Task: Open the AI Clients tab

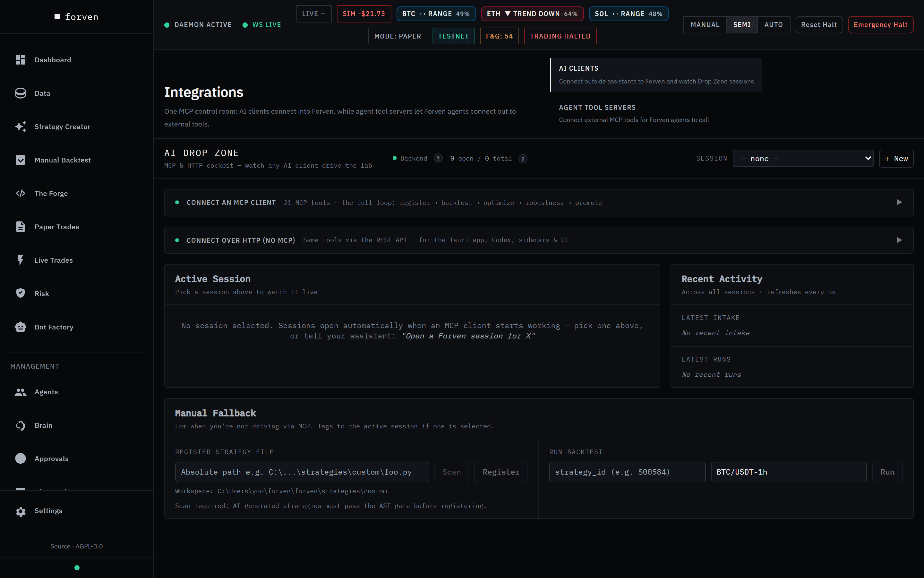Action: [656, 74]
